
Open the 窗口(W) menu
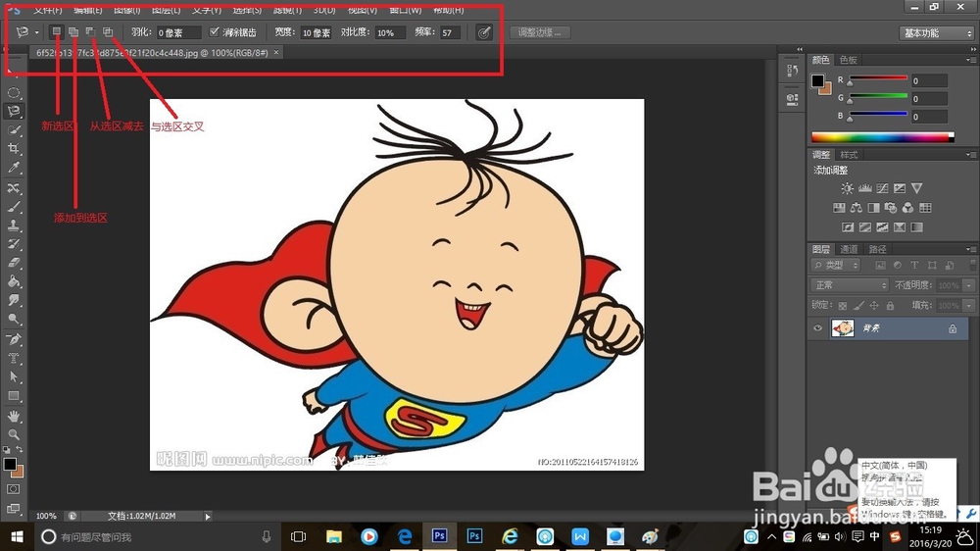point(405,10)
